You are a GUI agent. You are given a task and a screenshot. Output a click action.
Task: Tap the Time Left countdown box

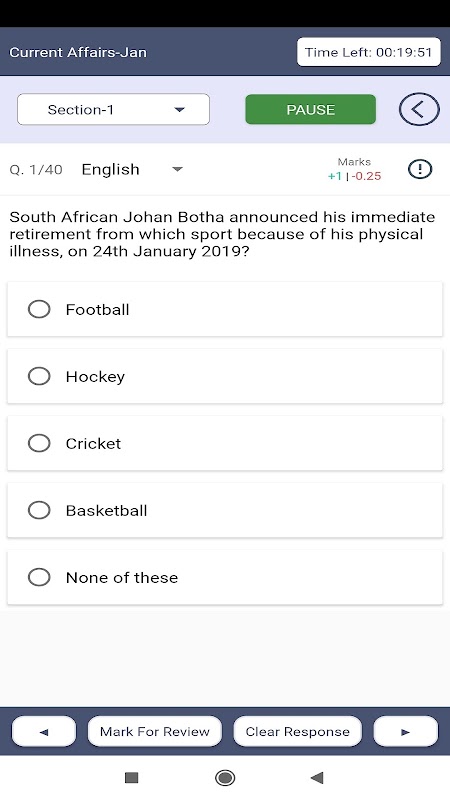(x=368, y=52)
